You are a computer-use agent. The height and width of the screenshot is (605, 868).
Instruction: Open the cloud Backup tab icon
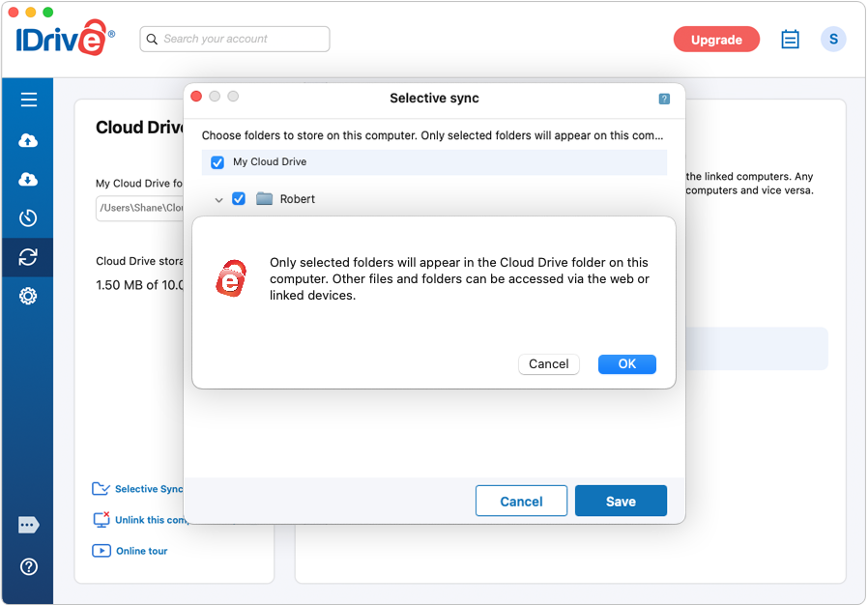(x=28, y=140)
